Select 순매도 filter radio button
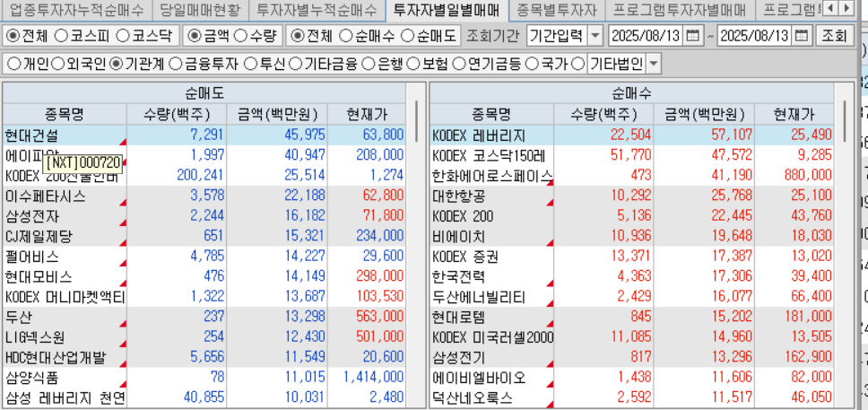868x410 pixels. coord(407,36)
